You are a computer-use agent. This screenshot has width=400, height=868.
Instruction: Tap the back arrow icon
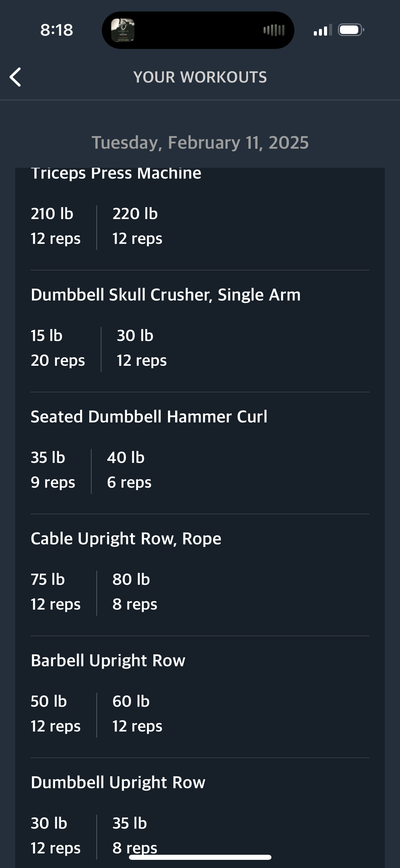tap(15, 77)
